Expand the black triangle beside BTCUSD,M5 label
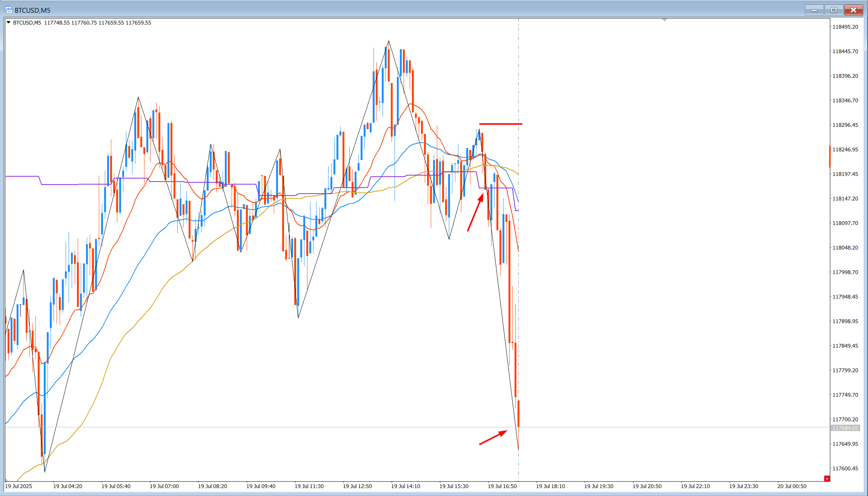 8,23
